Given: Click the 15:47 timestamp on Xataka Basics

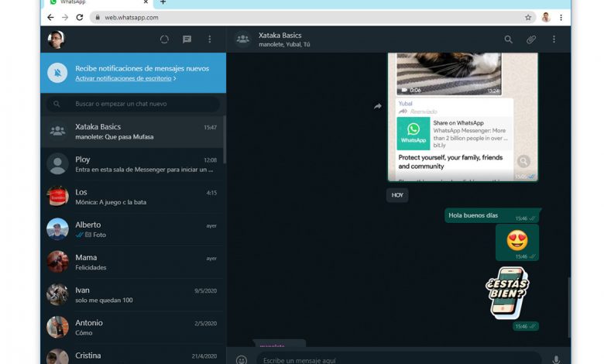Looking at the screenshot, I should 211,128.
